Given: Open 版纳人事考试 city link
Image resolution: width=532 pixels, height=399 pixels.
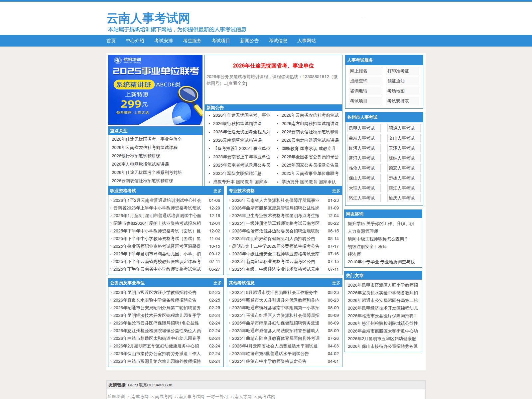Looking at the screenshot, I should pos(404,158).
